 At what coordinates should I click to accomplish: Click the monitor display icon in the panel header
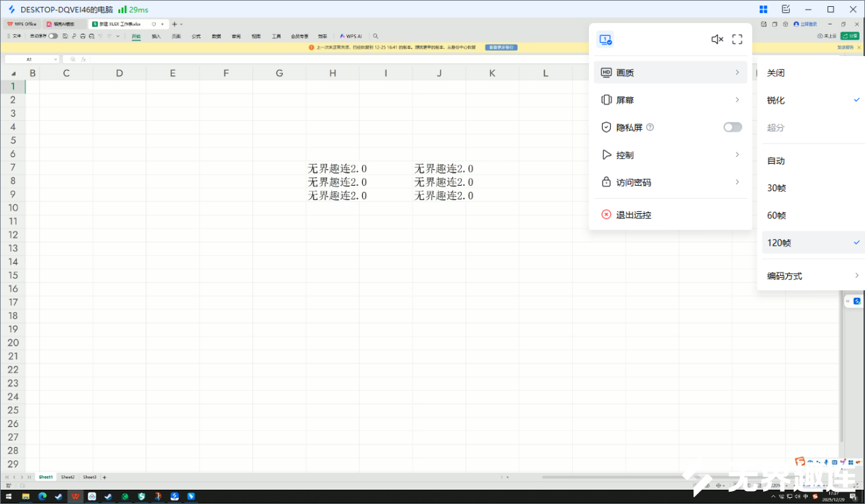click(605, 40)
